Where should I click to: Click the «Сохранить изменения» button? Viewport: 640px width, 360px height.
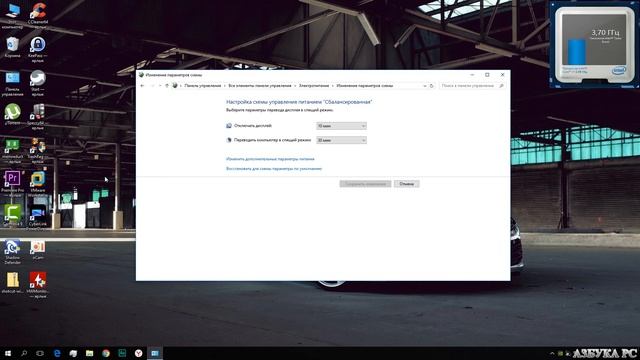365,184
